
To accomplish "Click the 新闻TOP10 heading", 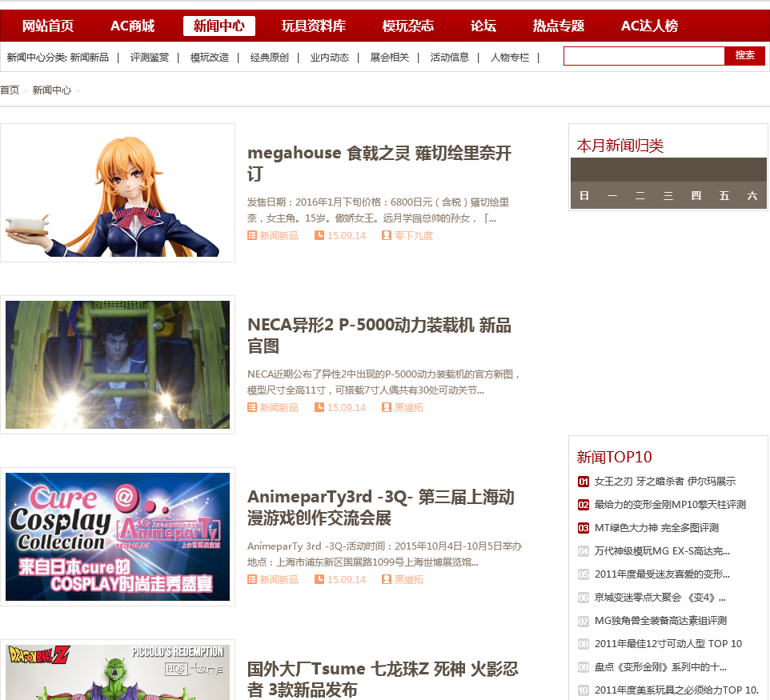I will 614,457.
